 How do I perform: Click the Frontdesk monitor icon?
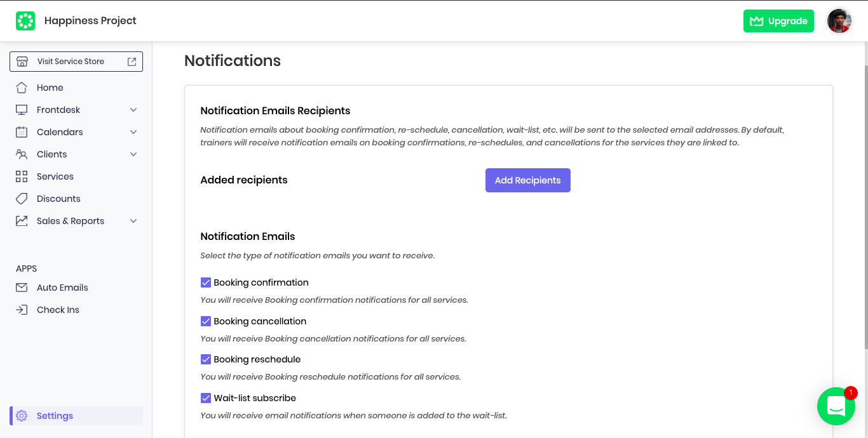coord(22,110)
